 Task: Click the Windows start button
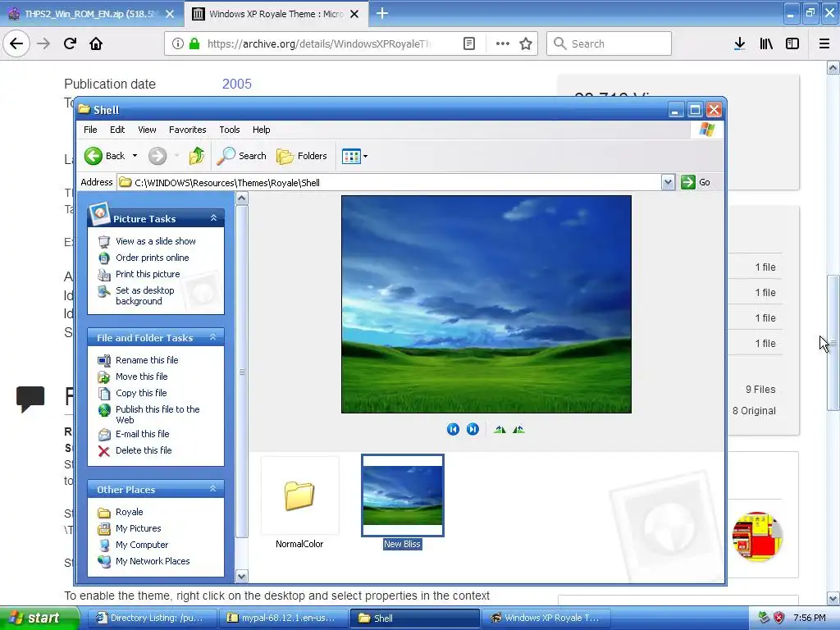pyautogui.click(x=39, y=618)
